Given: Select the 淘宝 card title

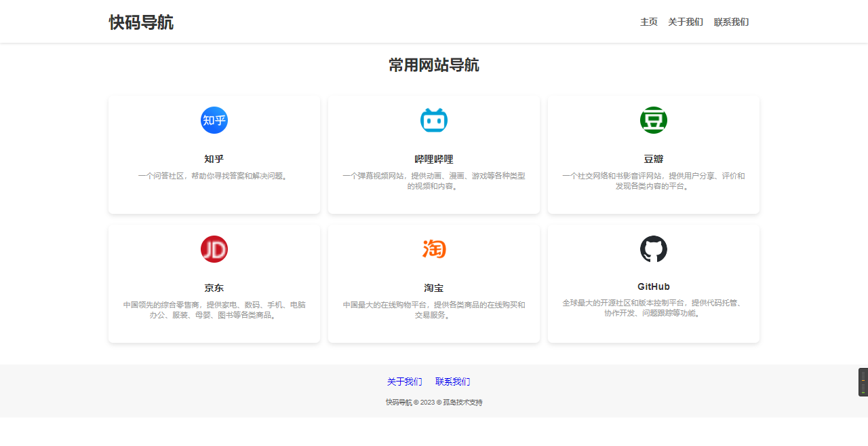Looking at the screenshot, I should coord(434,288).
